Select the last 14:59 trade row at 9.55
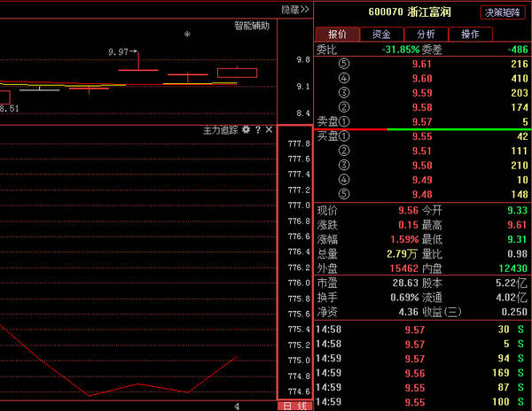The image size is (532, 411). pyautogui.click(x=422, y=403)
